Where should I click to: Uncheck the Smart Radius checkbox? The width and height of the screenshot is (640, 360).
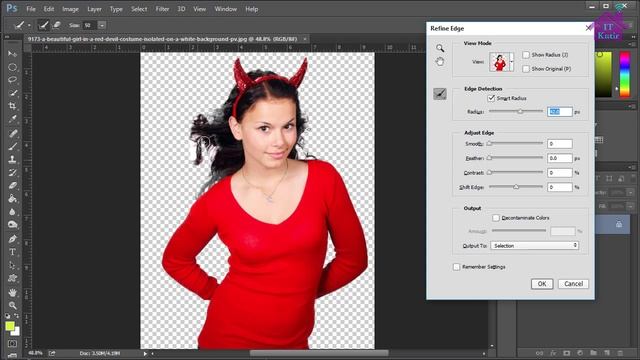[x=491, y=98]
